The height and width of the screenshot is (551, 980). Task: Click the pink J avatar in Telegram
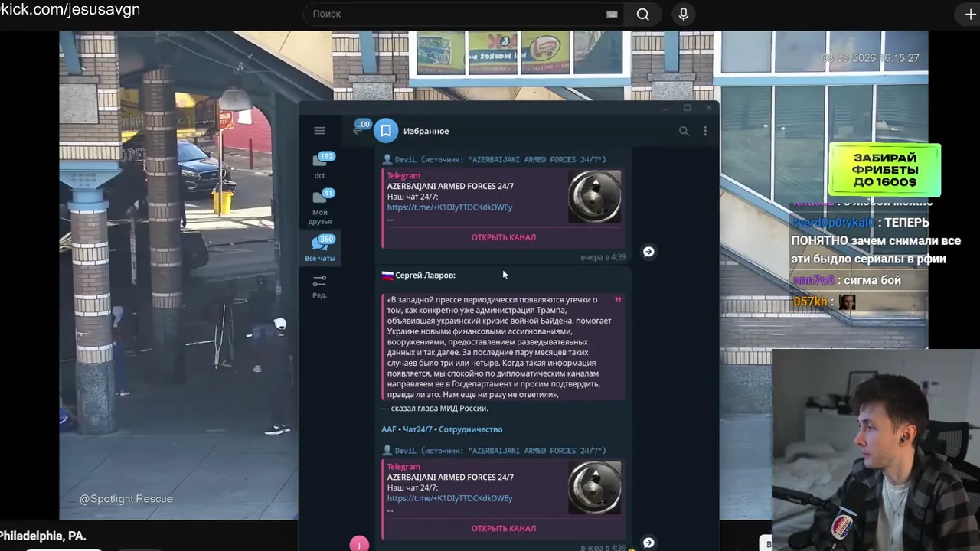point(359,544)
